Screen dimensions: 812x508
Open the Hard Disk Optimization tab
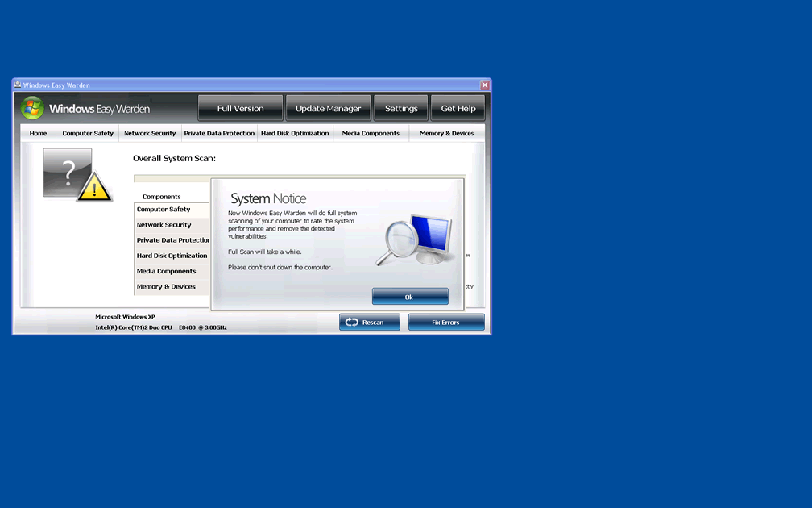pos(295,134)
